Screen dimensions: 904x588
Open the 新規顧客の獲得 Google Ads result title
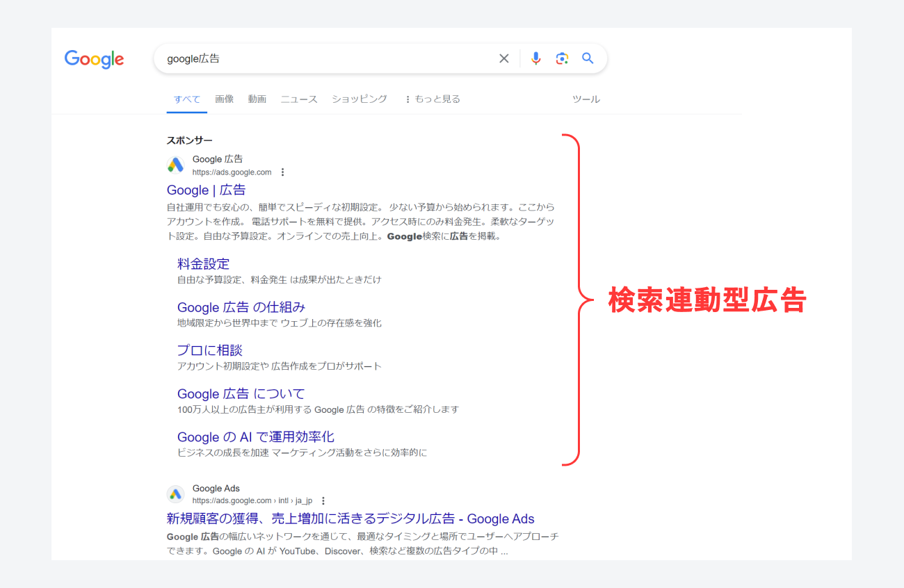tap(350, 518)
